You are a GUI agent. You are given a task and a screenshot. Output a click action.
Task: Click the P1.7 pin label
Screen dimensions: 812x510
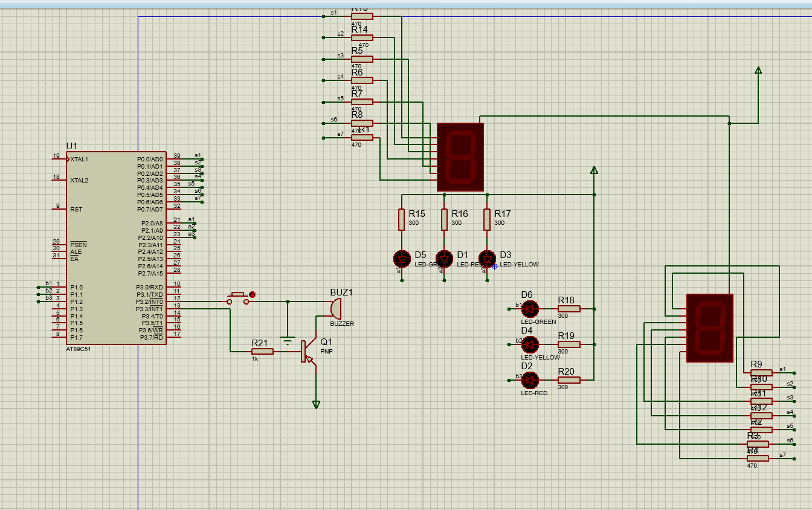click(x=76, y=337)
